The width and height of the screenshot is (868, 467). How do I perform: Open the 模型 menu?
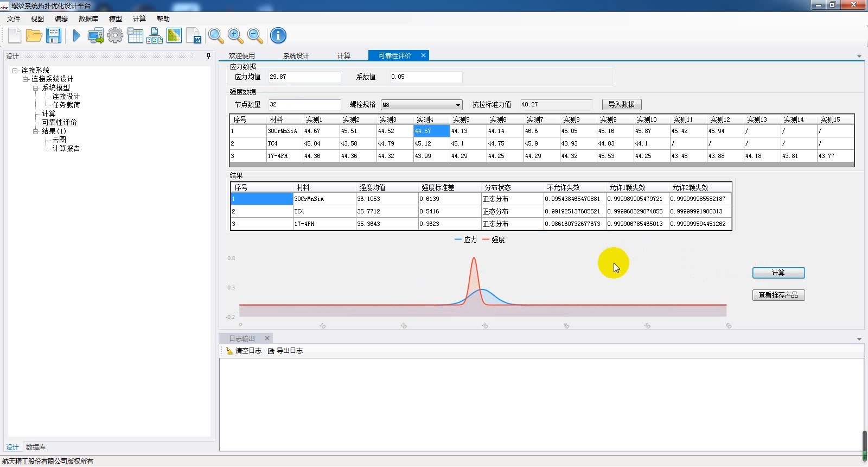pos(116,19)
